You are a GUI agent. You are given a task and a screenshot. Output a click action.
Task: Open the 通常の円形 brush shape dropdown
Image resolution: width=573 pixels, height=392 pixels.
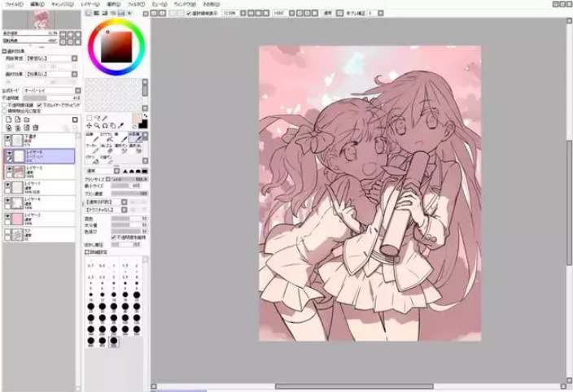(125, 202)
